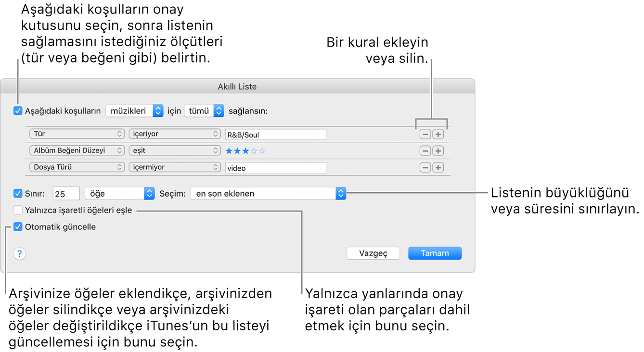Confirm with the Tamam button

pos(435,253)
